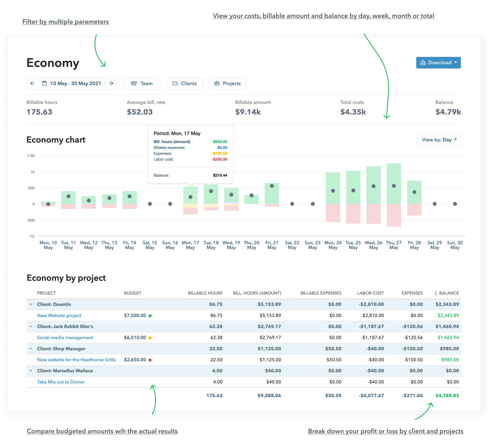This screenshot has height=448, width=492.
Task: Go to previous date range using left arrow
Action: (32, 83)
